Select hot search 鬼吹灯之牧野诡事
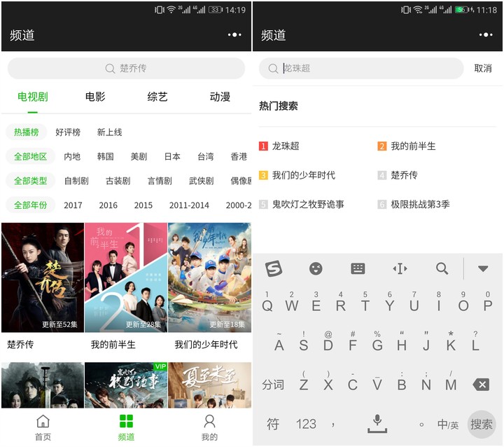This screenshot has width=504, height=447. pos(302,204)
